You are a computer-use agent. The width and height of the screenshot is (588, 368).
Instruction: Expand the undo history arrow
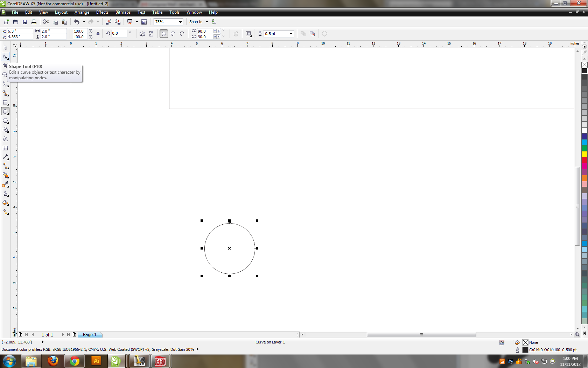click(x=84, y=22)
